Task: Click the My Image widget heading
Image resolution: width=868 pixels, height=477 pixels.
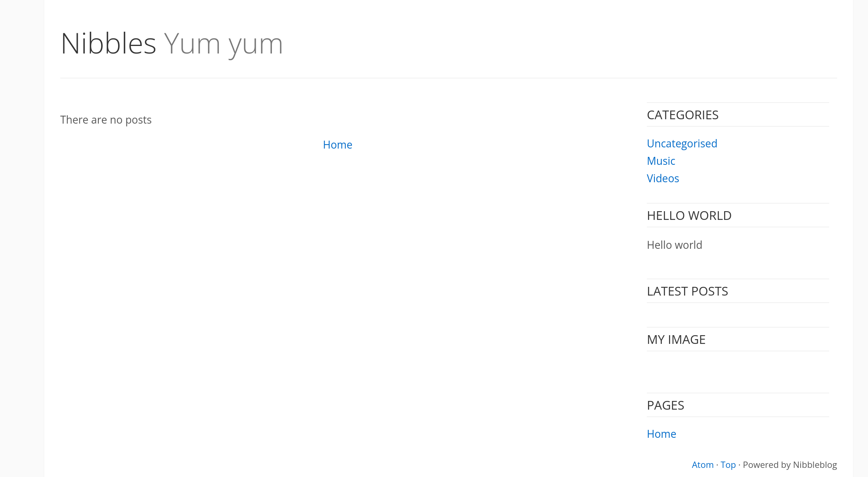Action: tap(676, 340)
